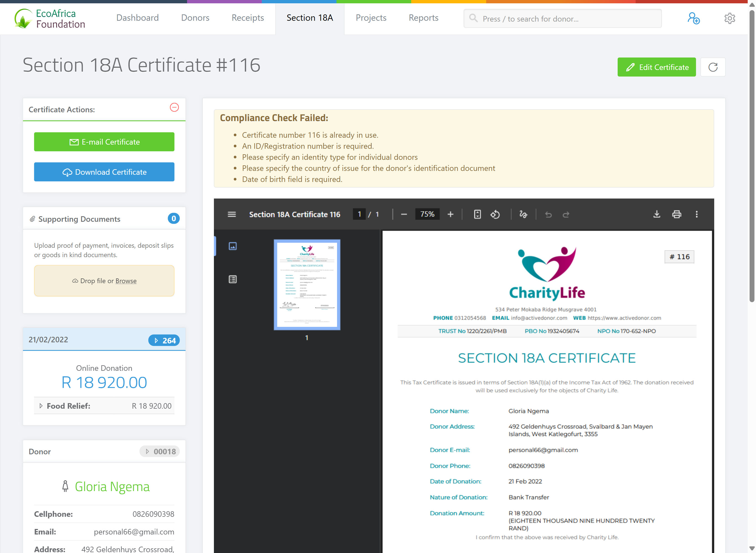The height and width of the screenshot is (553, 756).
Task: View the Reports tab
Action: 423,18
